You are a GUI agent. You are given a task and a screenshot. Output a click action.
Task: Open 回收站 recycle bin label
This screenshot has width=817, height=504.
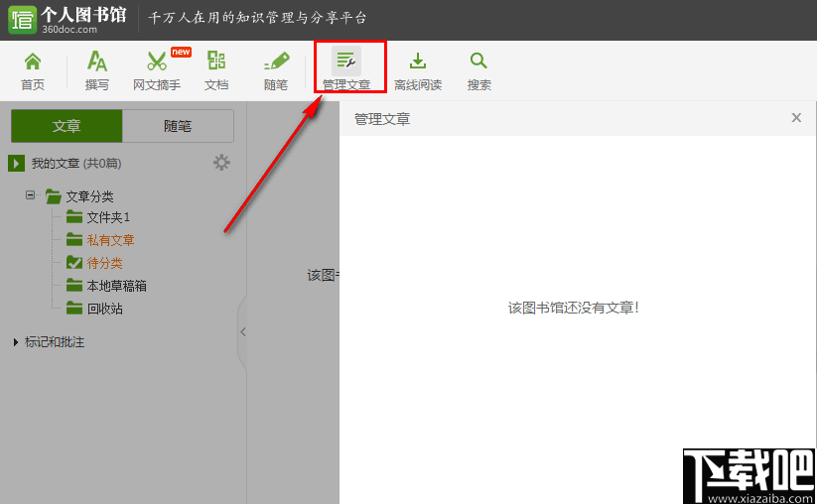tap(104, 309)
